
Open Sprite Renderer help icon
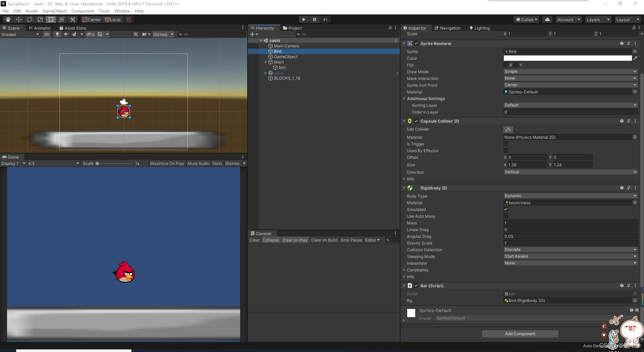(622, 43)
